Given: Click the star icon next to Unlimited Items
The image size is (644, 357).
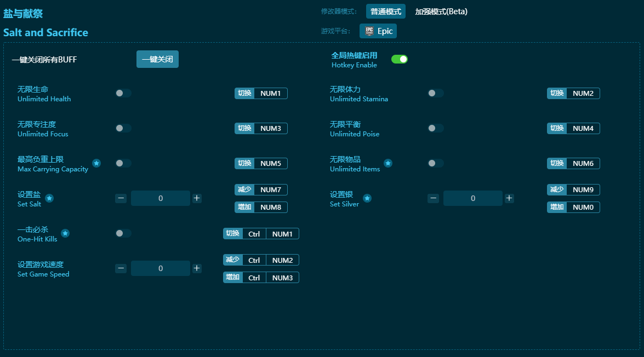Looking at the screenshot, I should 388,163.
